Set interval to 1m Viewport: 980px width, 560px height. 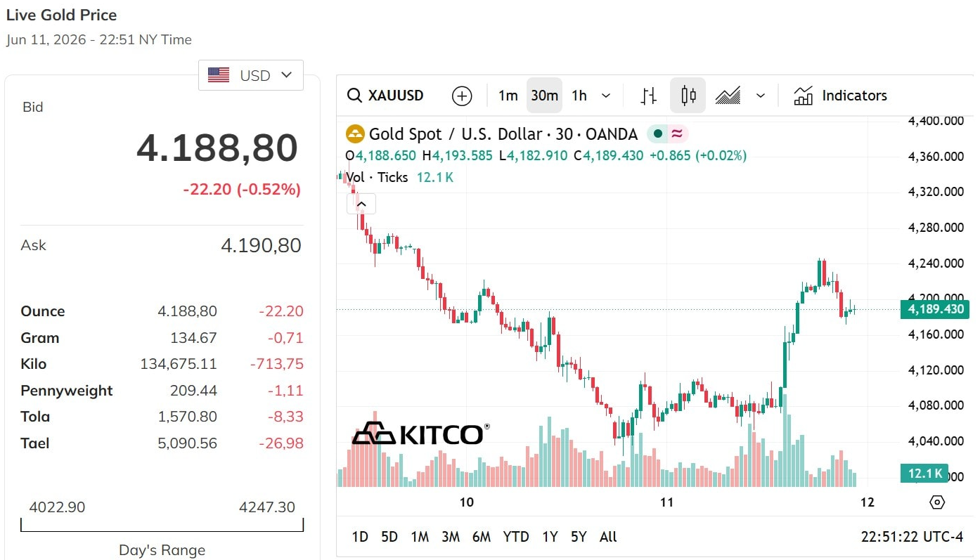pos(508,96)
